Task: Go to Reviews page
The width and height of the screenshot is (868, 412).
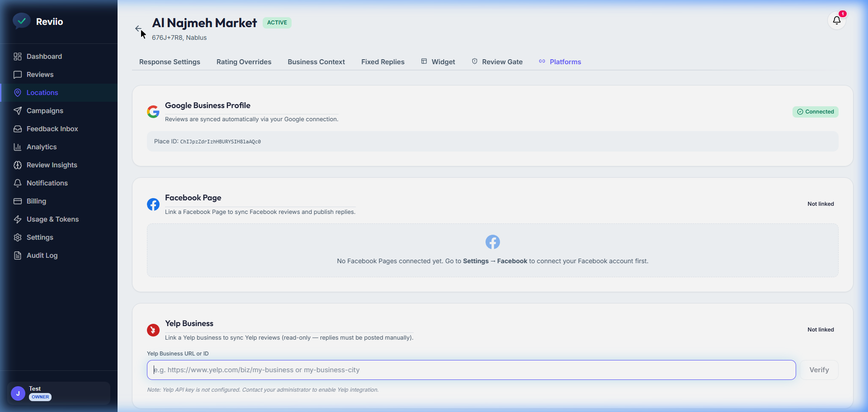Action: pyautogui.click(x=59, y=75)
